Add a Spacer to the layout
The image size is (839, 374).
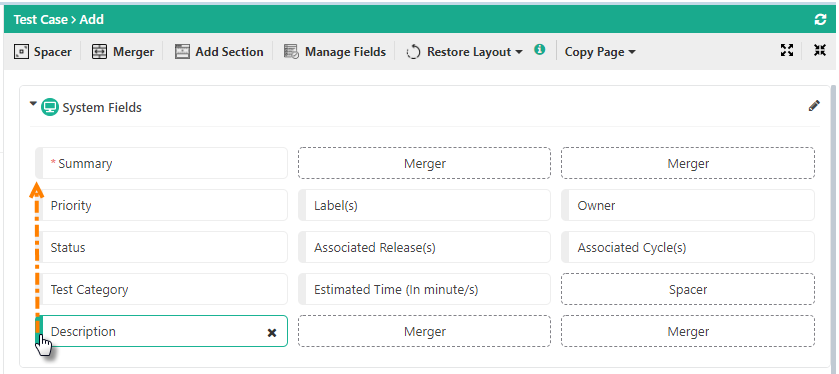tap(43, 52)
